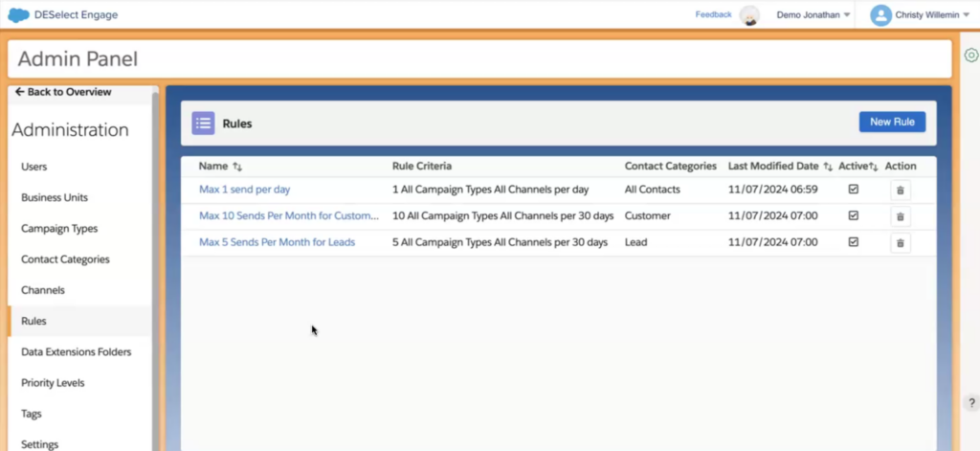Delete the Max 1 send per day rule
The width and height of the screenshot is (980, 451).
click(x=900, y=191)
